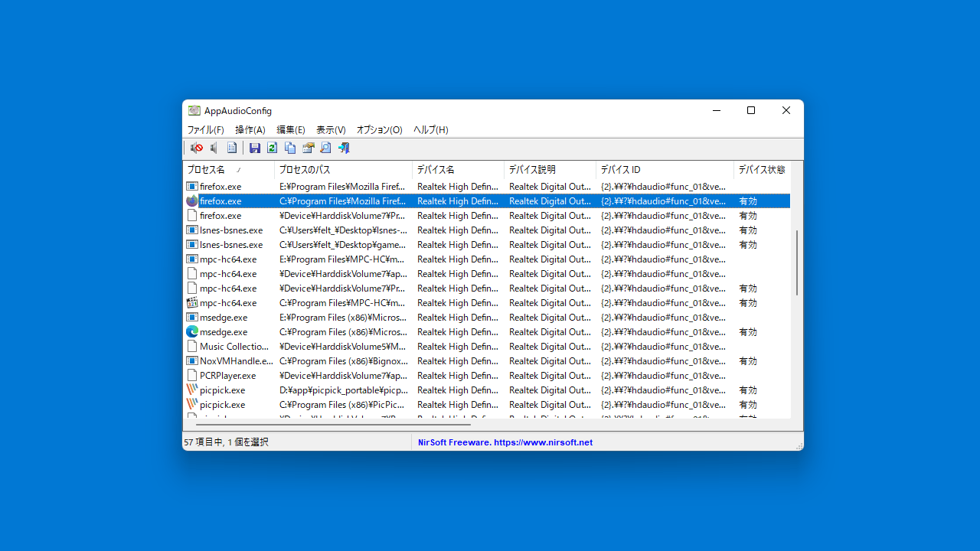This screenshot has height=551, width=980.
Task: Click the Find magnifier toolbar icon
Action: point(325,148)
